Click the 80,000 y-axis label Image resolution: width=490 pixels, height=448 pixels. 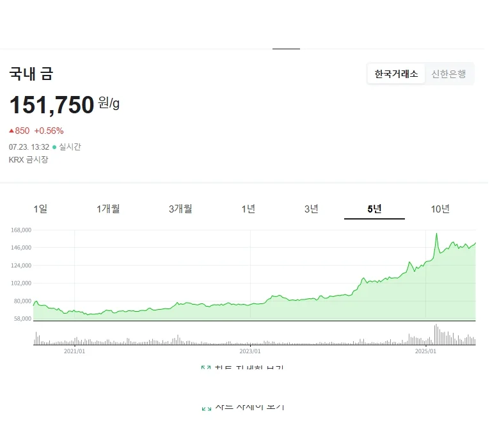(22, 301)
